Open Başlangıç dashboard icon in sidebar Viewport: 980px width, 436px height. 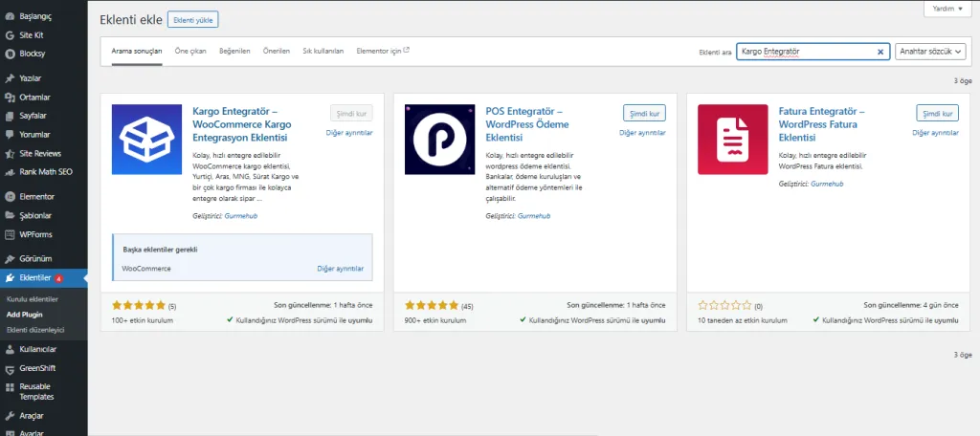(x=10, y=17)
